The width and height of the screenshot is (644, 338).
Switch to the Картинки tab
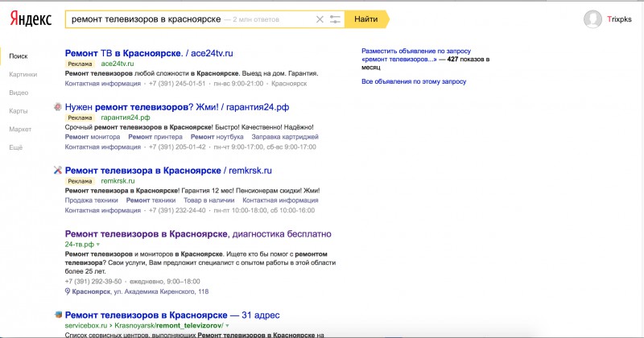coord(23,74)
